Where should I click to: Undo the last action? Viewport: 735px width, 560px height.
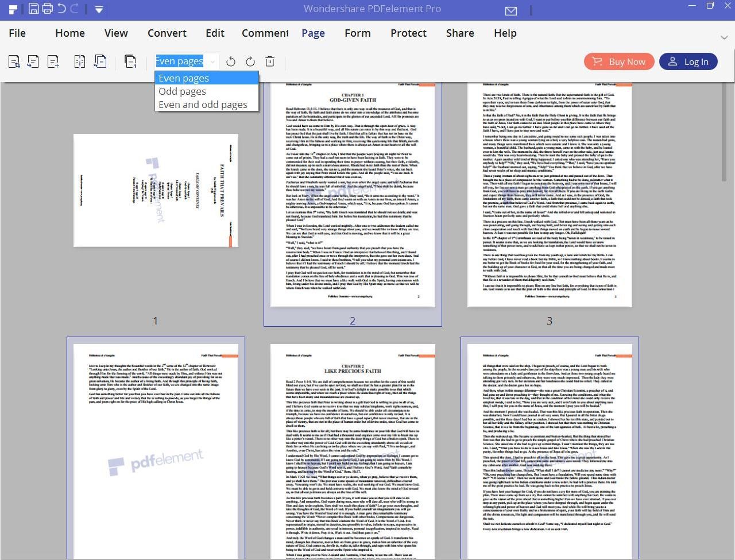[61, 9]
